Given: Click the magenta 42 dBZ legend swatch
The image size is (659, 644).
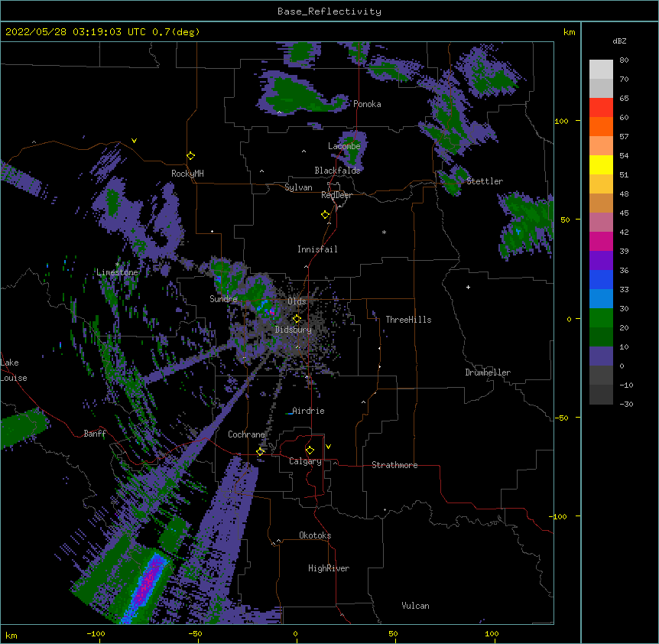Looking at the screenshot, I should [x=601, y=241].
